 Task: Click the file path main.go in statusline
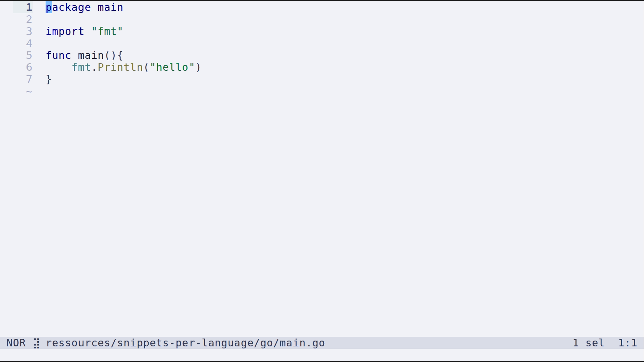pos(185,343)
